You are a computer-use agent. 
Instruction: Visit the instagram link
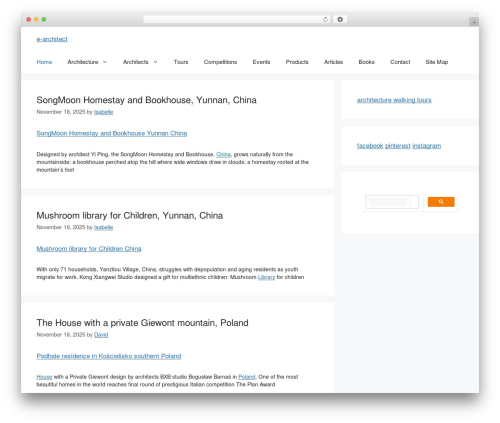[x=427, y=146]
